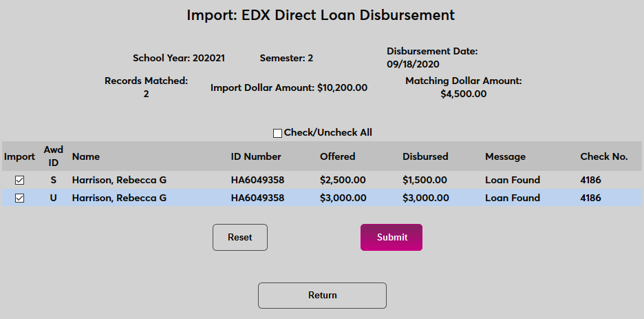Click the Offered column header

click(x=338, y=156)
